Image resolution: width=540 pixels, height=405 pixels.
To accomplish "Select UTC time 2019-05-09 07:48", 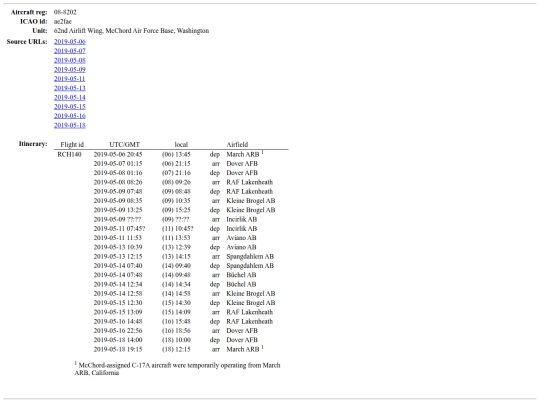I will pyautogui.click(x=118, y=191).
